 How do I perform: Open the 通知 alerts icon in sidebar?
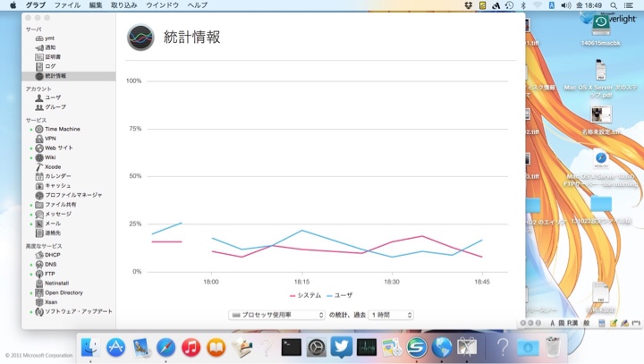pyautogui.click(x=39, y=47)
